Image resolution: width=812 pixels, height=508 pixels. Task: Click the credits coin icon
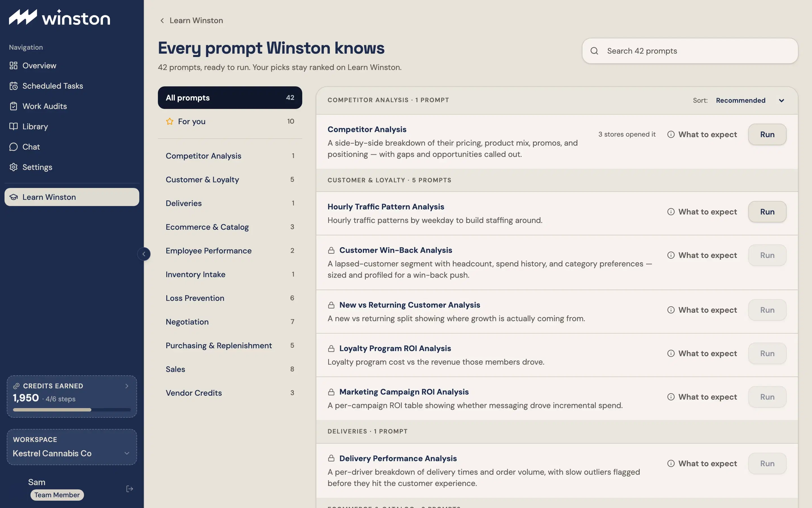[x=16, y=386]
